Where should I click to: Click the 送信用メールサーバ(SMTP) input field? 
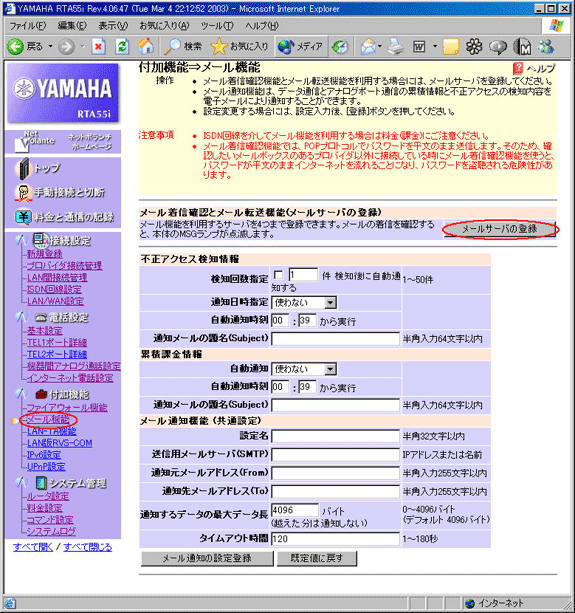(x=335, y=455)
